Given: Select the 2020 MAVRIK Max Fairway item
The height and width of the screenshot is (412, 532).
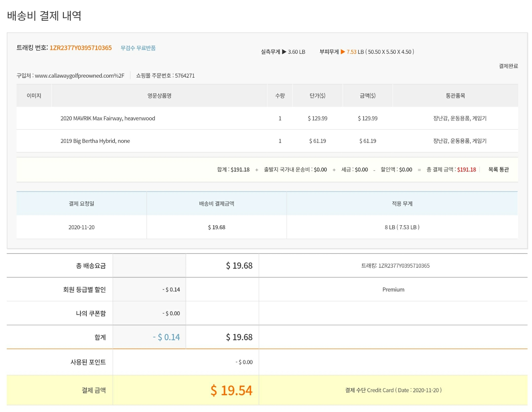Looking at the screenshot, I should pos(107,118).
